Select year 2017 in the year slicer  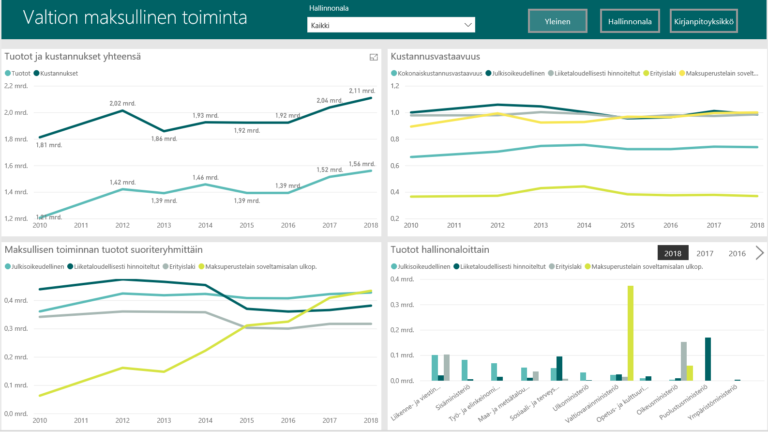[x=705, y=253]
